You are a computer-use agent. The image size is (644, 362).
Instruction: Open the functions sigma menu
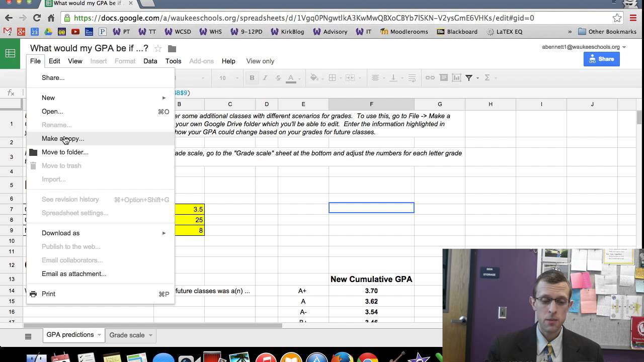pyautogui.click(x=487, y=78)
